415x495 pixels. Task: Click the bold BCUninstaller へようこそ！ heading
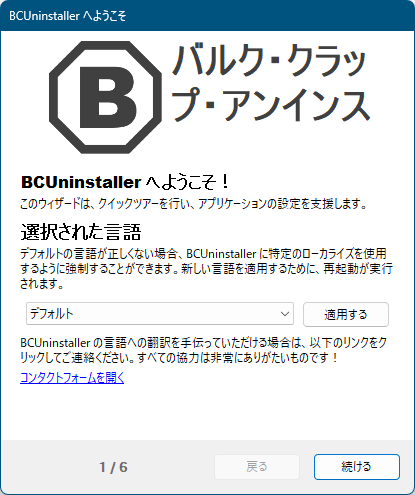[125, 182]
